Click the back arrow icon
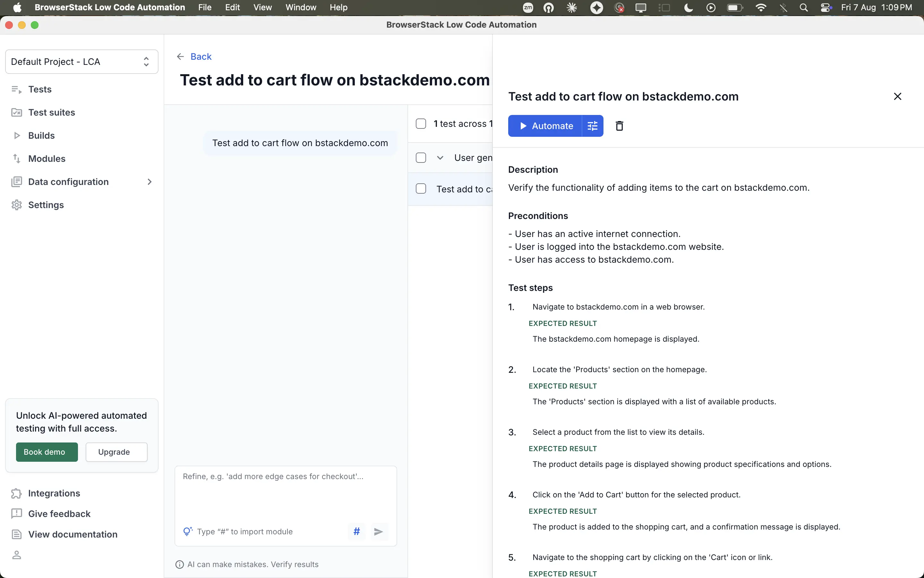This screenshot has height=578, width=924. 180,57
